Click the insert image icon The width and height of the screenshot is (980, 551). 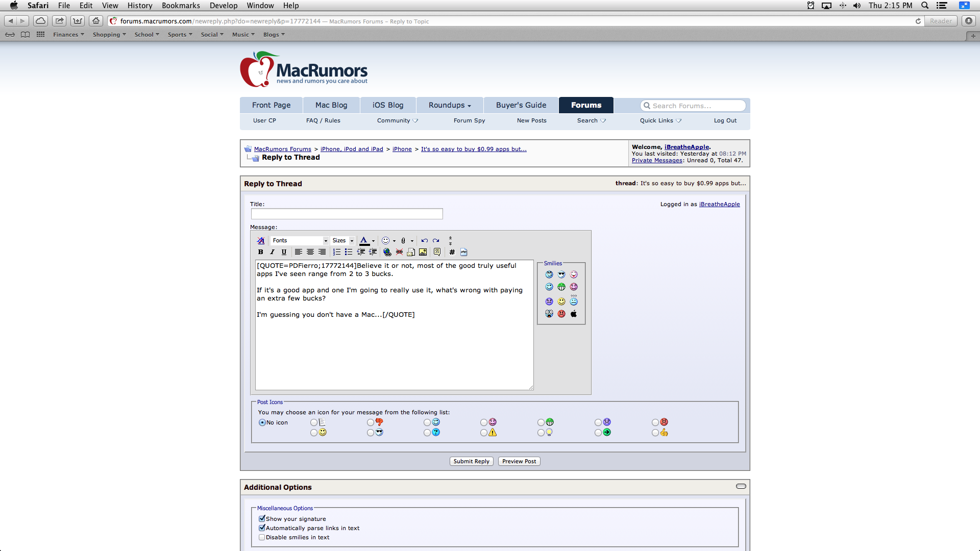coord(423,252)
